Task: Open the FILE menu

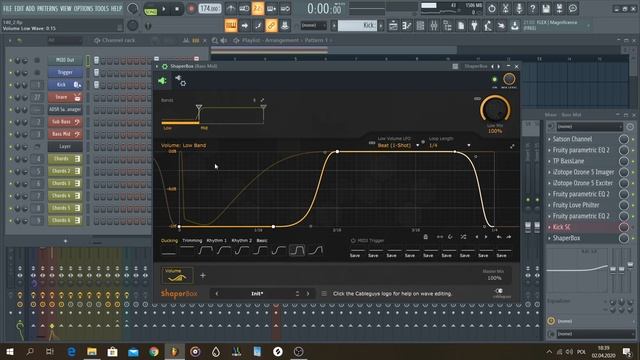Action: point(7,8)
